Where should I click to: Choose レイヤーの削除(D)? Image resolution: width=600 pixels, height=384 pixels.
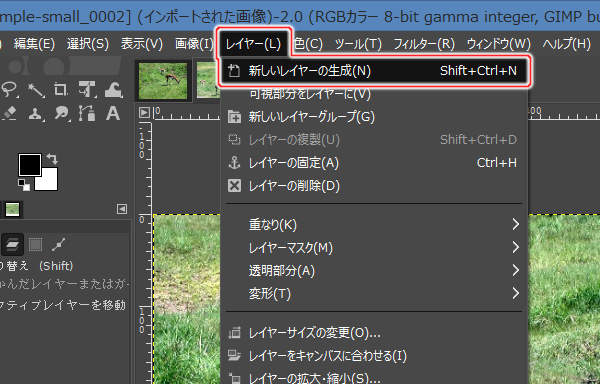click(x=374, y=186)
